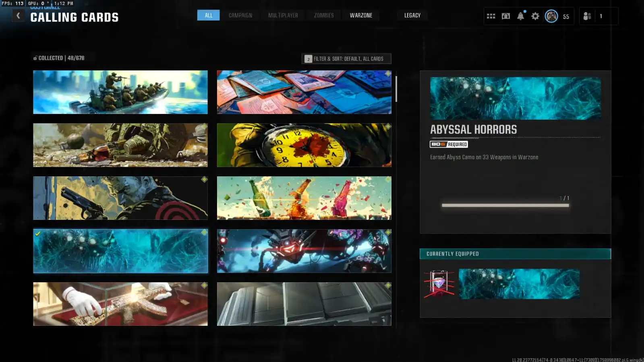This screenshot has height=362, width=644.
Task: Click the Abyssal Horrors progress bar
Action: pyautogui.click(x=505, y=205)
